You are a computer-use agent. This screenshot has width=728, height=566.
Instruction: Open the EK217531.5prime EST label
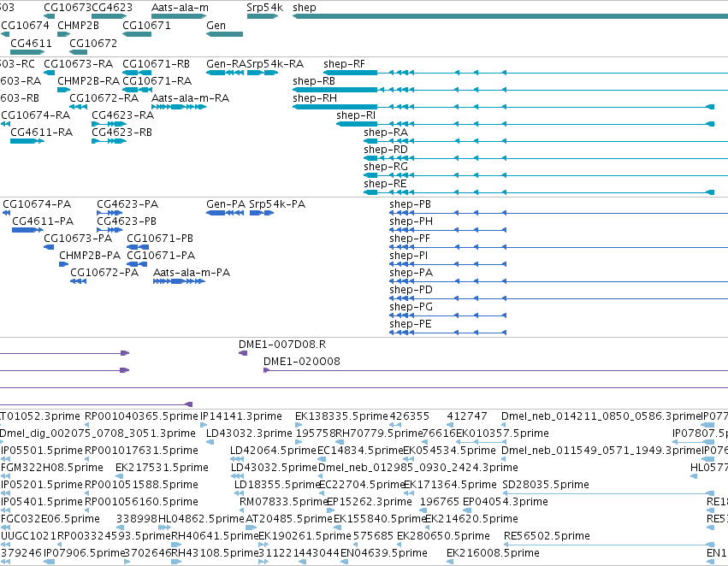(162, 469)
